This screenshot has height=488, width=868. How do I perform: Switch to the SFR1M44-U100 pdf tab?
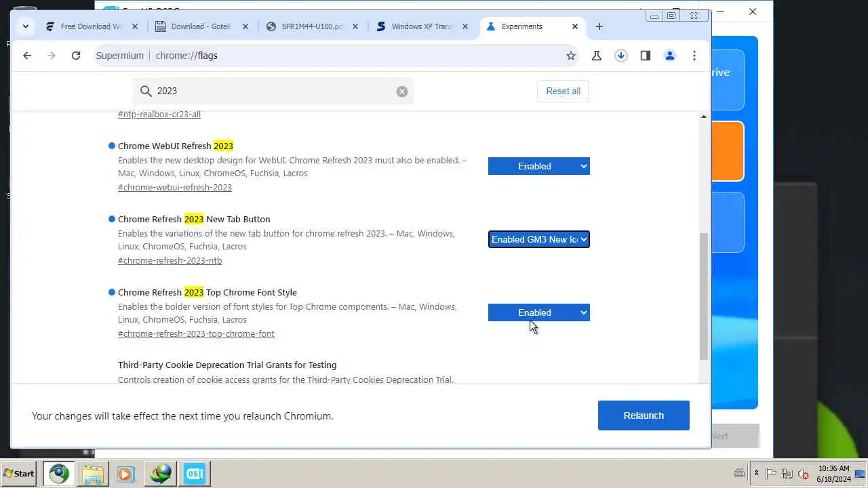312,26
